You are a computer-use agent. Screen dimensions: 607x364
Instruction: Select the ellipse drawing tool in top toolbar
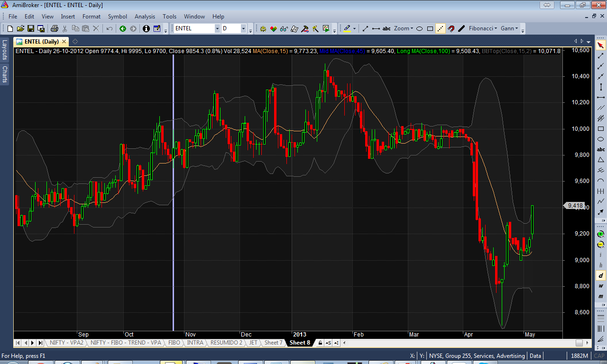(420, 28)
